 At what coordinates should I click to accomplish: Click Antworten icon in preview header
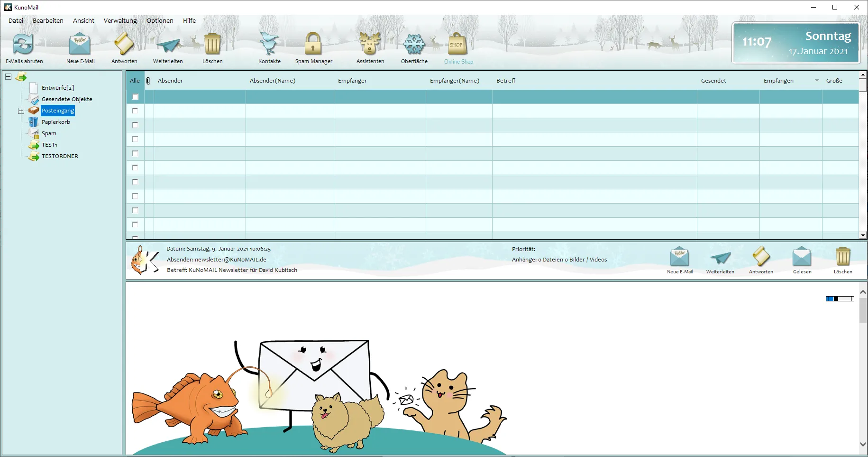pos(761,256)
